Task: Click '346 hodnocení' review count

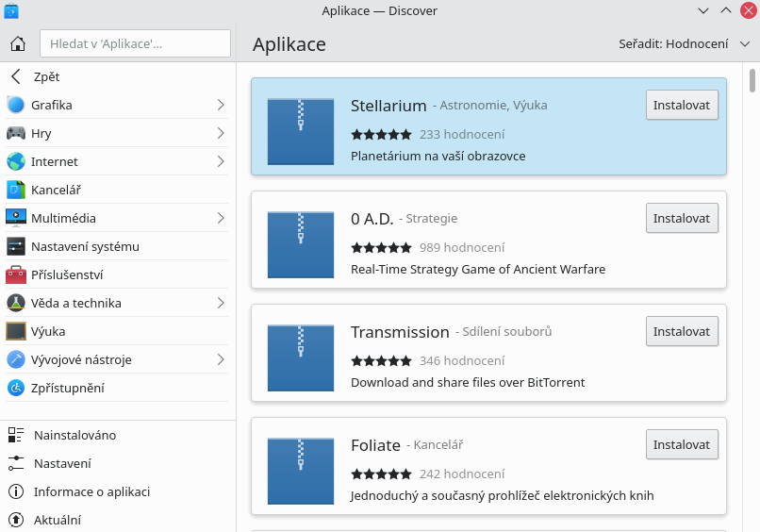Action: point(462,361)
